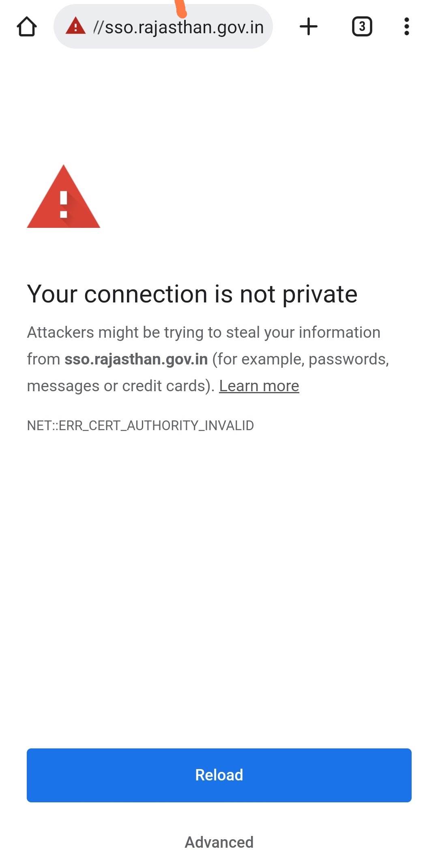
Task: Open a new tab with the plus icon
Action: 309,27
